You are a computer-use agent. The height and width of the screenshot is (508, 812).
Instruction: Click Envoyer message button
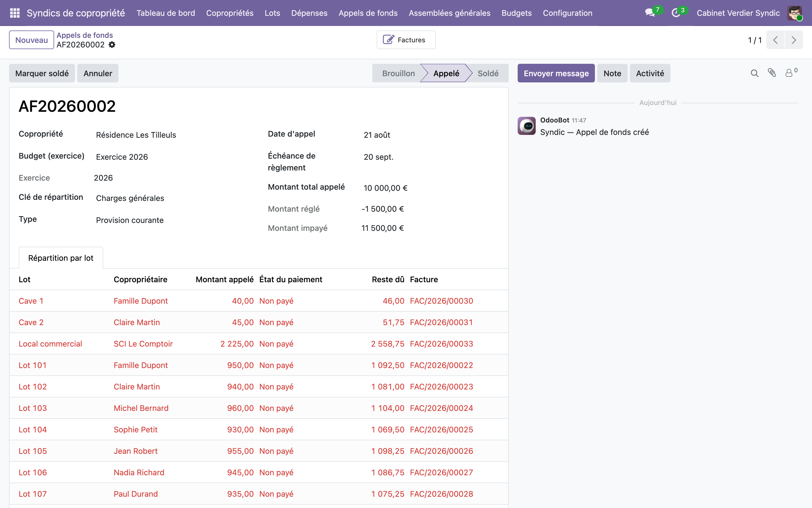coord(556,73)
